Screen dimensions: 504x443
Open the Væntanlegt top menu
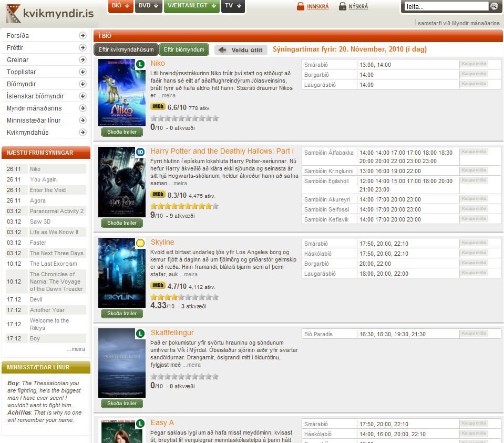click(x=191, y=6)
